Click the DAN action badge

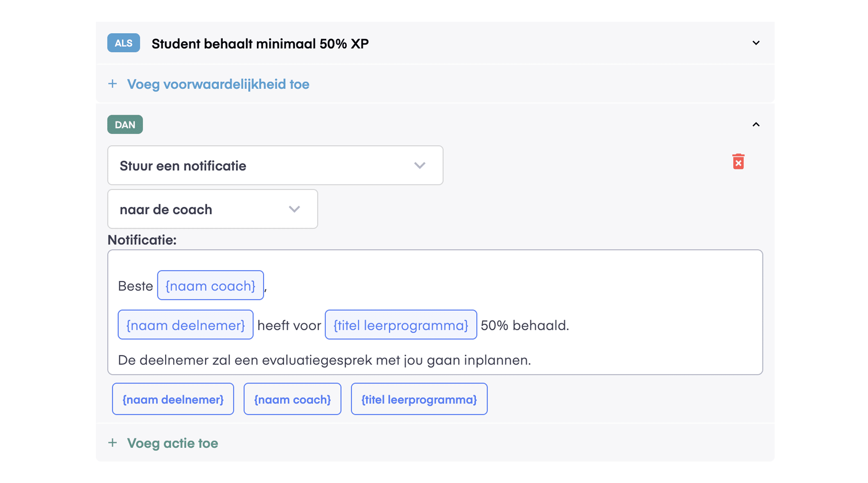125,124
